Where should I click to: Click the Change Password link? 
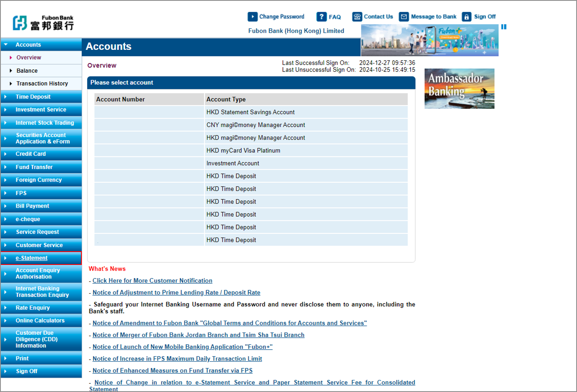pos(282,17)
